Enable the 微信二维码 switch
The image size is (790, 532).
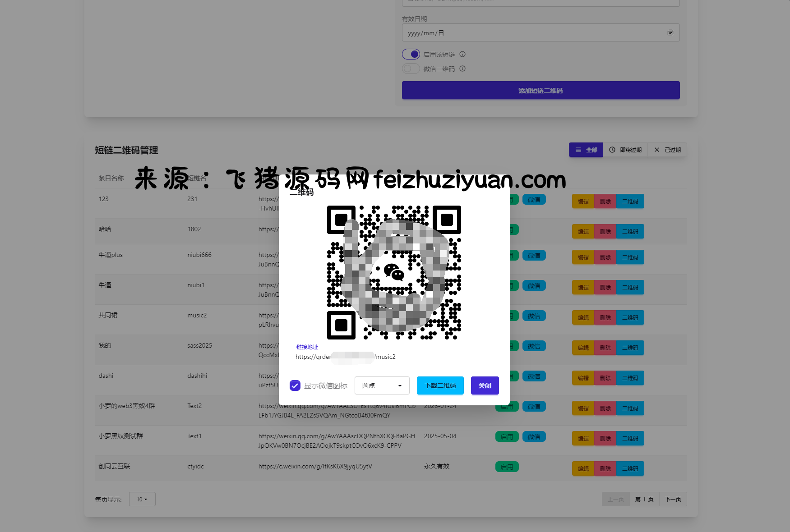(x=411, y=69)
